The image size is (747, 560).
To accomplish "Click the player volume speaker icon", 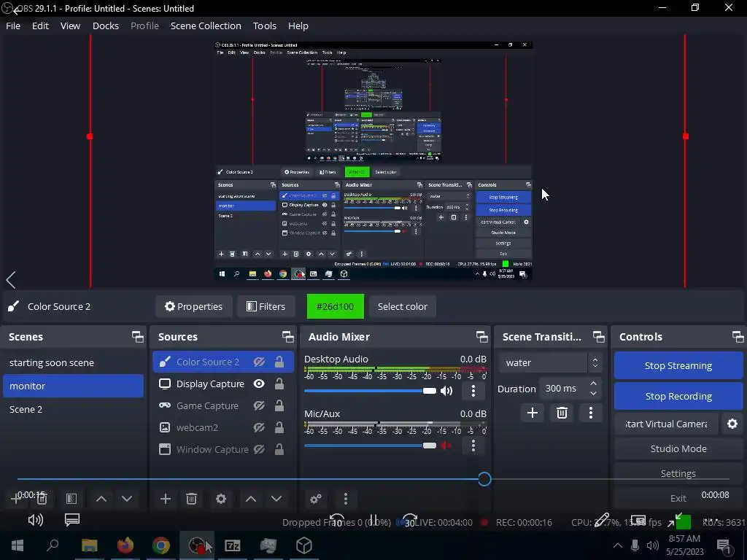I will point(36,520).
